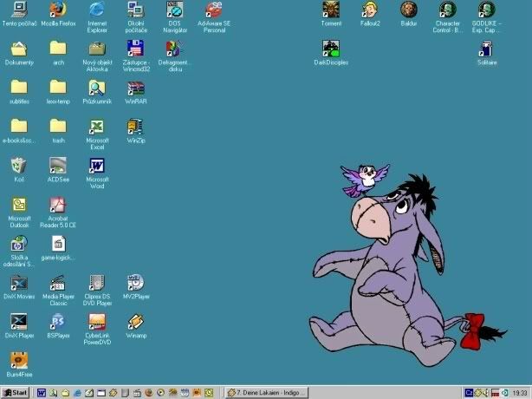Start the Fallout2 game shortcut
Screen dimensions: 532x399
coord(370,14)
